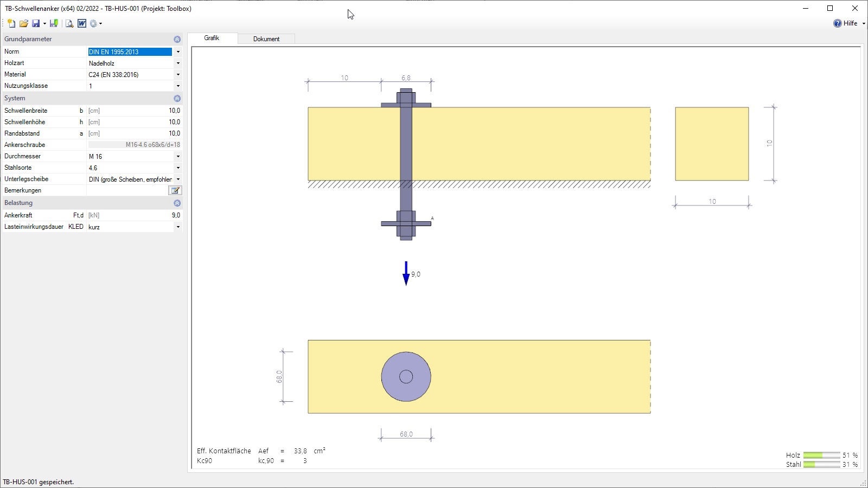Switch to the Dokument tab
The height and width of the screenshot is (488, 868).
[x=266, y=39]
